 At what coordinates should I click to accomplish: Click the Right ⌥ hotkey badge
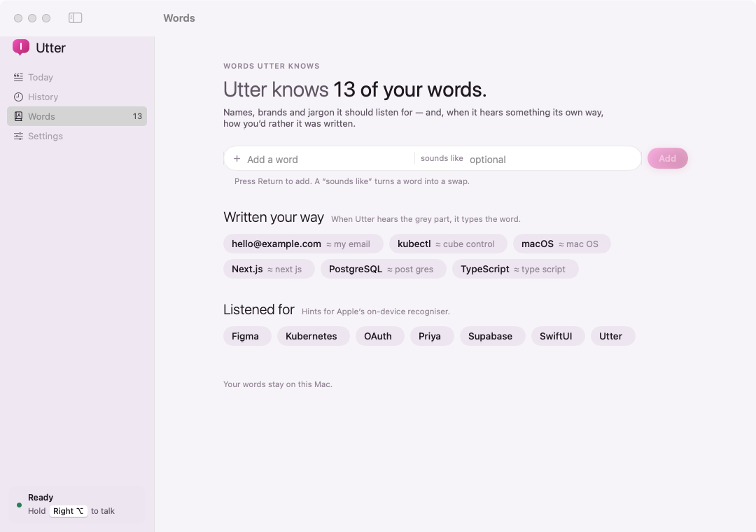(x=68, y=511)
